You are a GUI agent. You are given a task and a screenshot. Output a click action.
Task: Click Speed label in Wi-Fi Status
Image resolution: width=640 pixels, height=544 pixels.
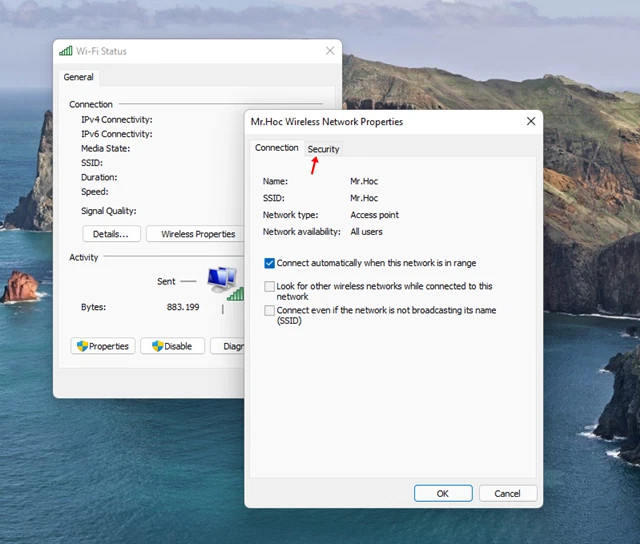95,192
